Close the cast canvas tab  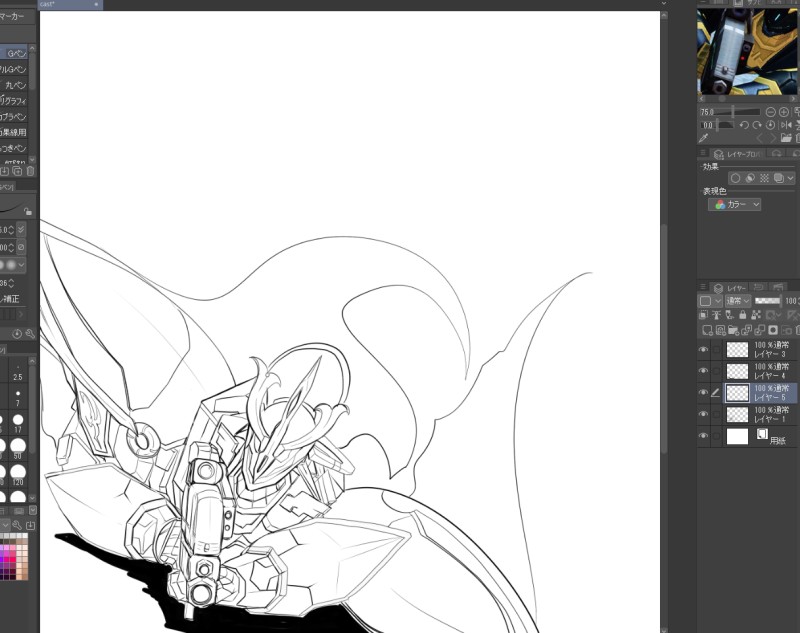coord(96,4)
